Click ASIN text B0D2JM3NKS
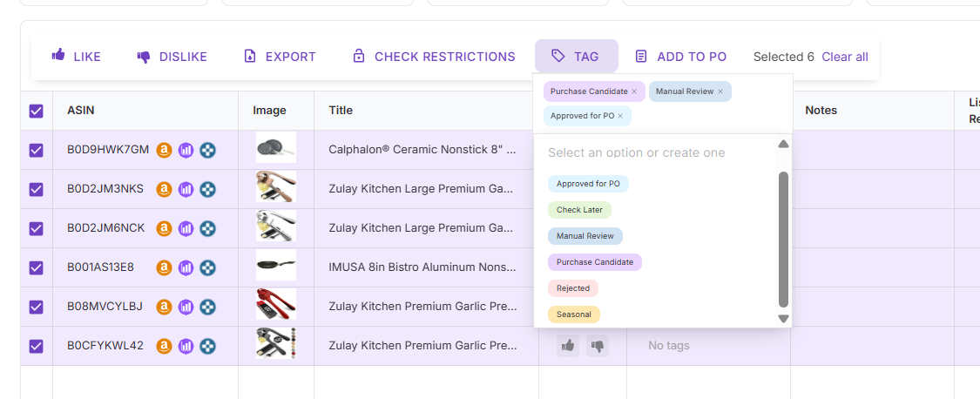The width and height of the screenshot is (980, 399). 105,189
